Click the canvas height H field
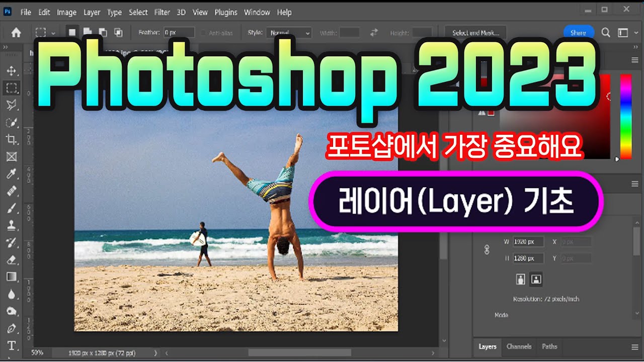Screen dimensions: 644x362 click(528, 258)
